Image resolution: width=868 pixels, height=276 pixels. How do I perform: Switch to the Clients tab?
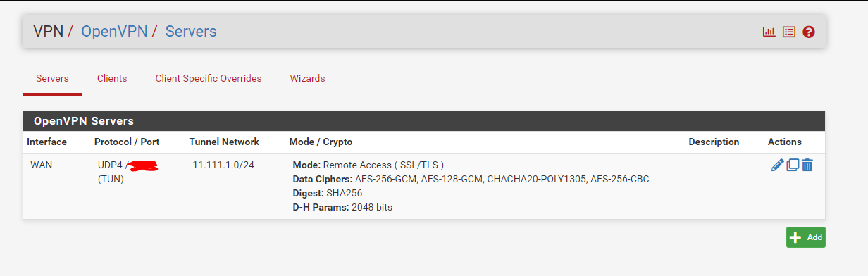112,78
